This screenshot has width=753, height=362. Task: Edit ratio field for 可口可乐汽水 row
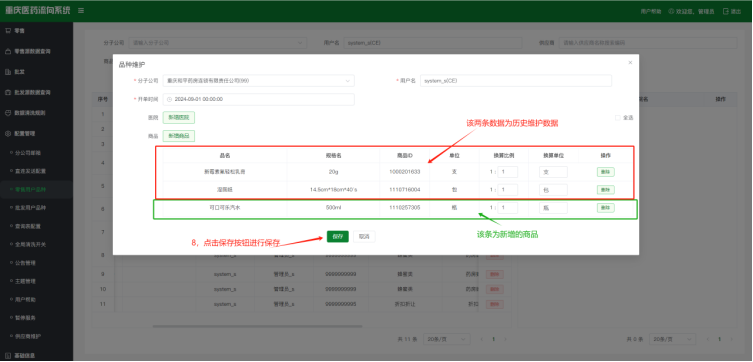pos(508,208)
